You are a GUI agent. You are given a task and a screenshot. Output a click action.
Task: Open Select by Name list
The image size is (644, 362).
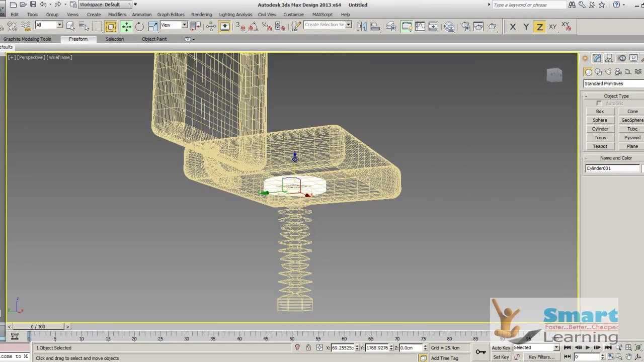[x=84, y=27]
